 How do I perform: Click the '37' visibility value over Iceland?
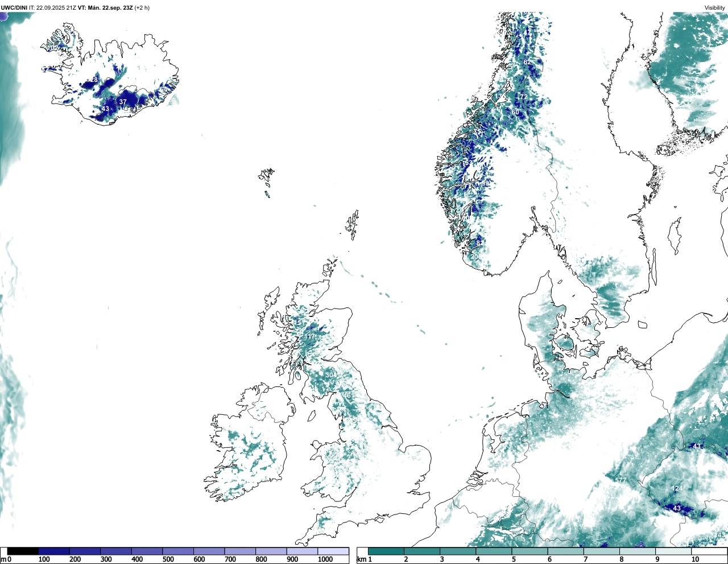(x=123, y=102)
